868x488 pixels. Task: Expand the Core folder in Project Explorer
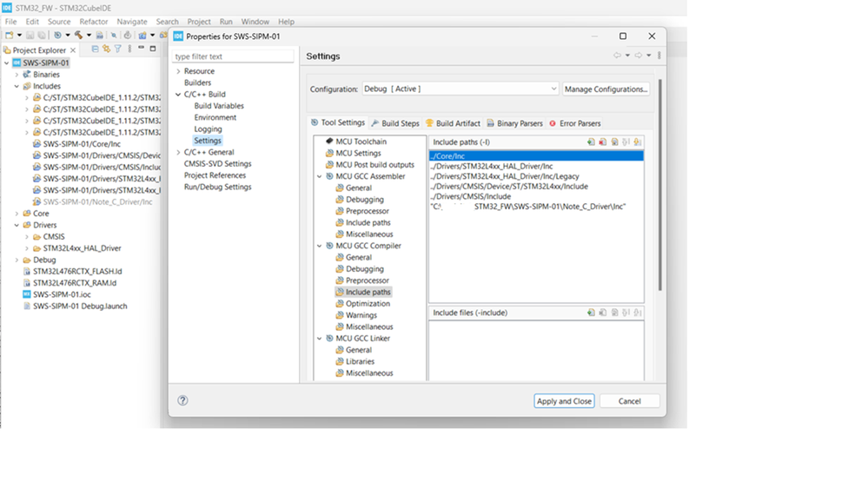(17, 214)
